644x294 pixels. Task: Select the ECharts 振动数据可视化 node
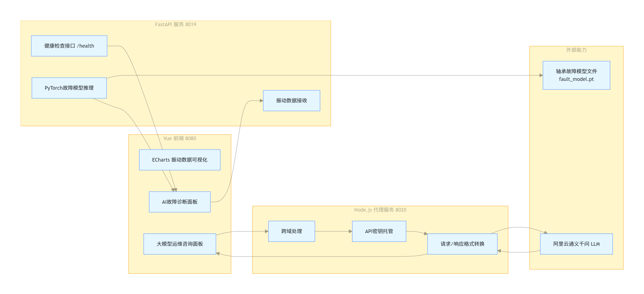pyautogui.click(x=180, y=160)
